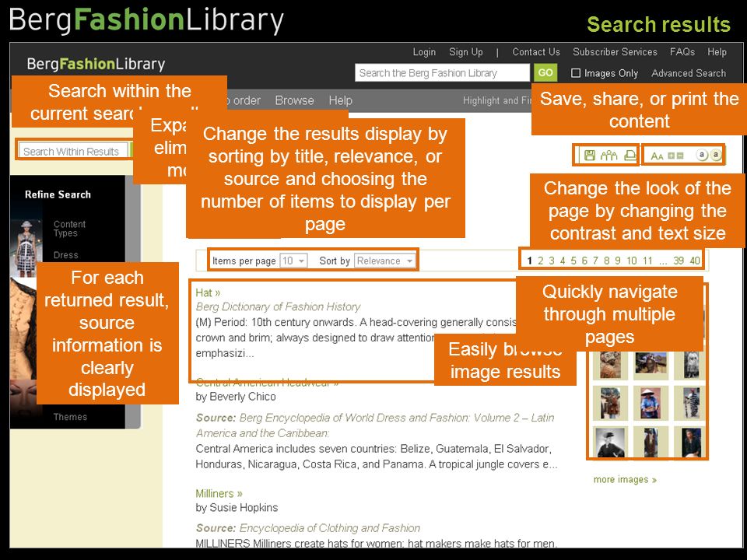Screen dimensions: 747x560
Task: Click the author text 'by Susie Hopkins'
Action: (x=237, y=508)
